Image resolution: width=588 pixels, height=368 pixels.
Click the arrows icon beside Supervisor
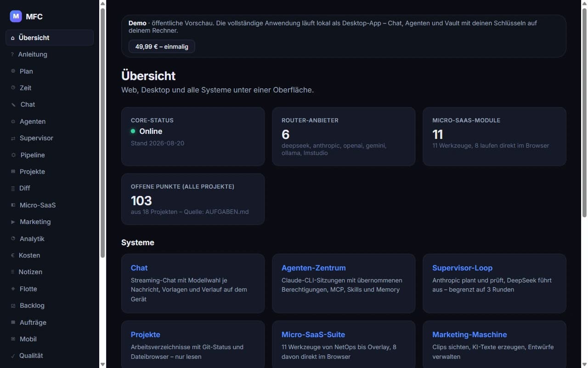coord(13,138)
